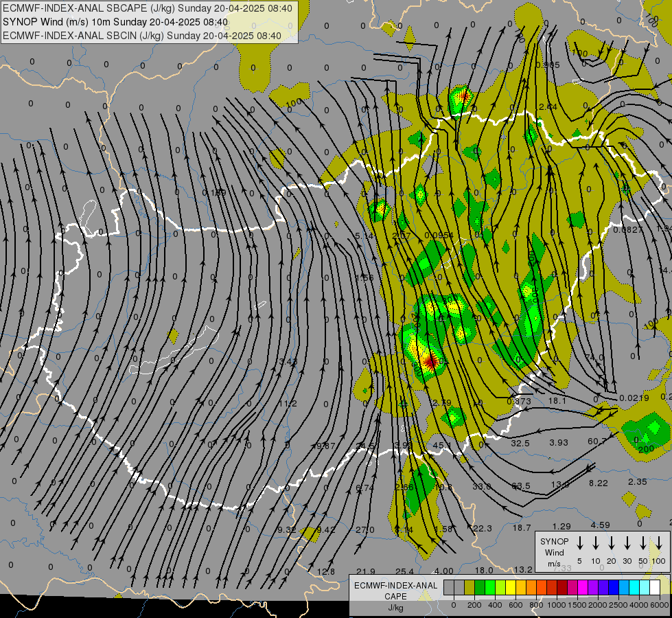Click the 'SYNOP Wind m/s' legend label
The height and width of the screenshot is (618, 672).
tap(554, 552)
